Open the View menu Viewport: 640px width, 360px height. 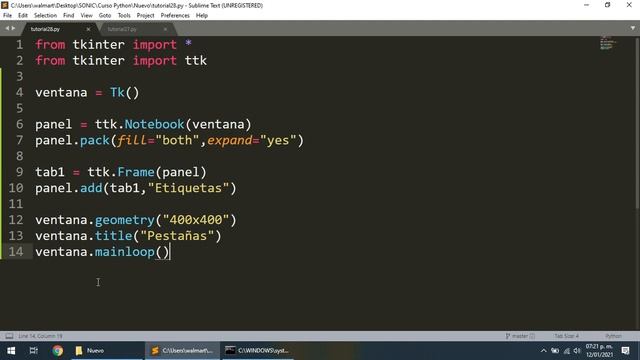click(x=86, y=16)
